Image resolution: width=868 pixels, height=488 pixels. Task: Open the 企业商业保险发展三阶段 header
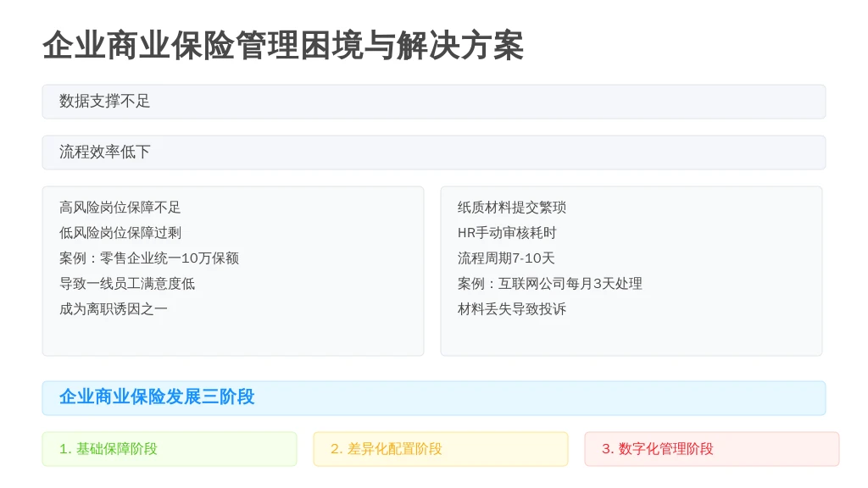[434, 398]
